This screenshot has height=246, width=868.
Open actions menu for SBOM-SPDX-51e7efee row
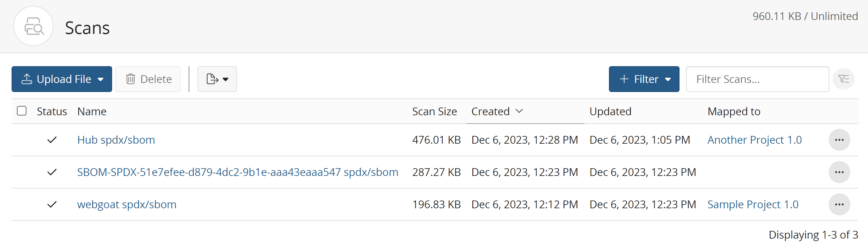(x=839, y=172)
